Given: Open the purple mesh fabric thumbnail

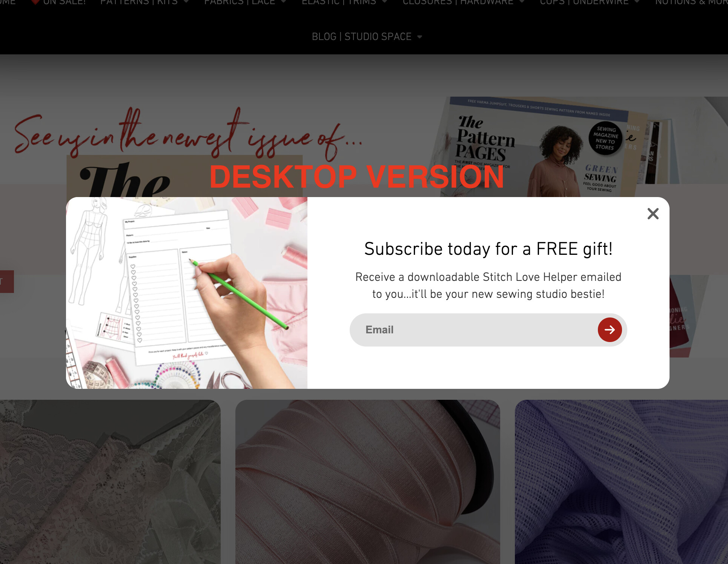Looking at the screenshot, I should pyautogui.click(x=621, y=482).
